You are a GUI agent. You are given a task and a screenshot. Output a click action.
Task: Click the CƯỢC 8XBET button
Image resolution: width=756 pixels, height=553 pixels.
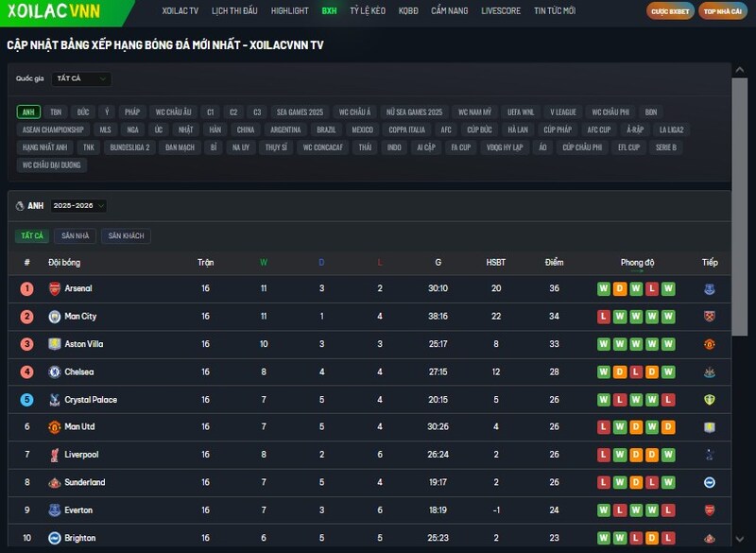[670, 11]
